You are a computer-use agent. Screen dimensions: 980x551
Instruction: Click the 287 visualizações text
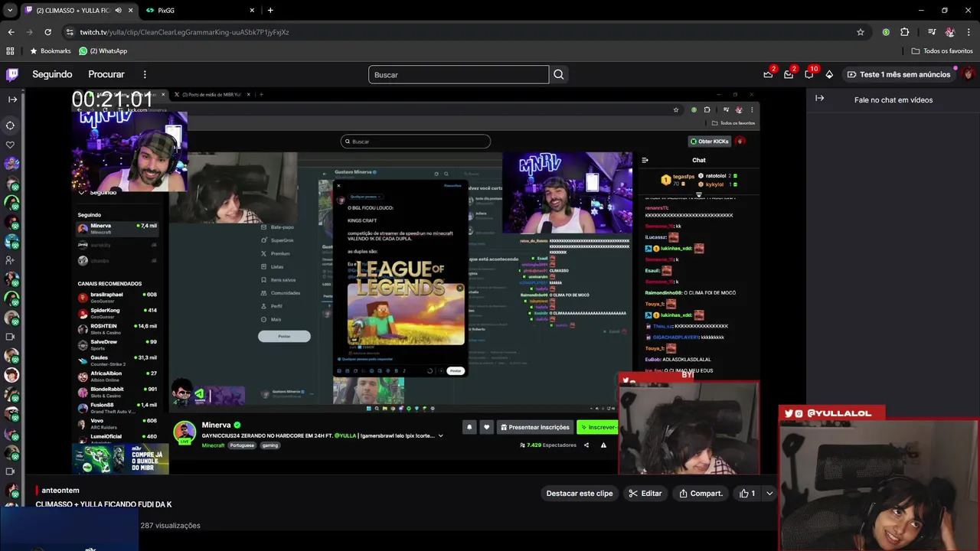(x=170, y=526)
